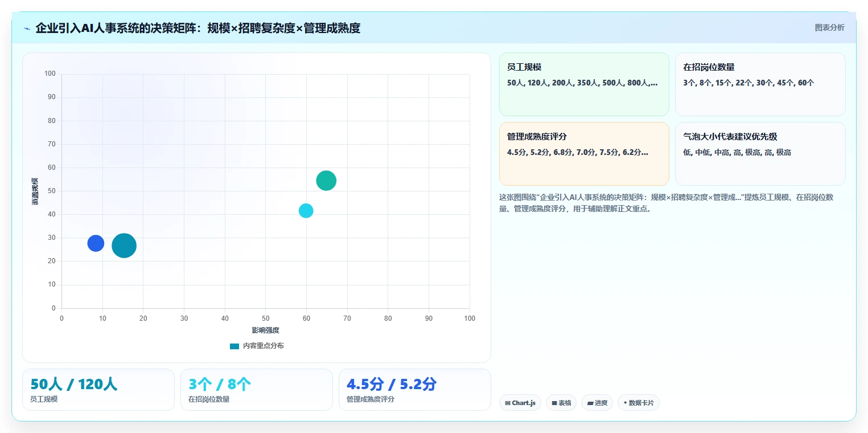Open the 员工规模 info card

[584, 84]
